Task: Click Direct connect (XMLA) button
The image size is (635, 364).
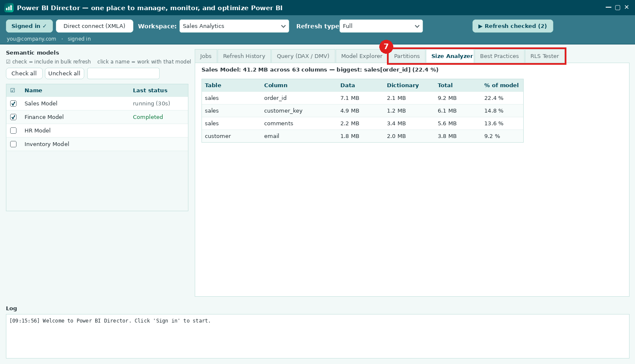Action: (x=94, y=26)
